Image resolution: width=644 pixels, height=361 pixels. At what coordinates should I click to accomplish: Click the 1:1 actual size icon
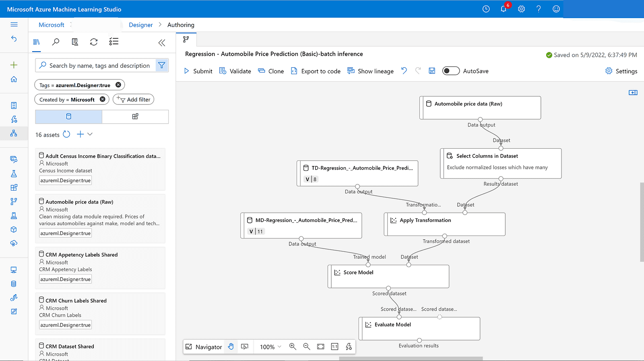click(334, 346)
